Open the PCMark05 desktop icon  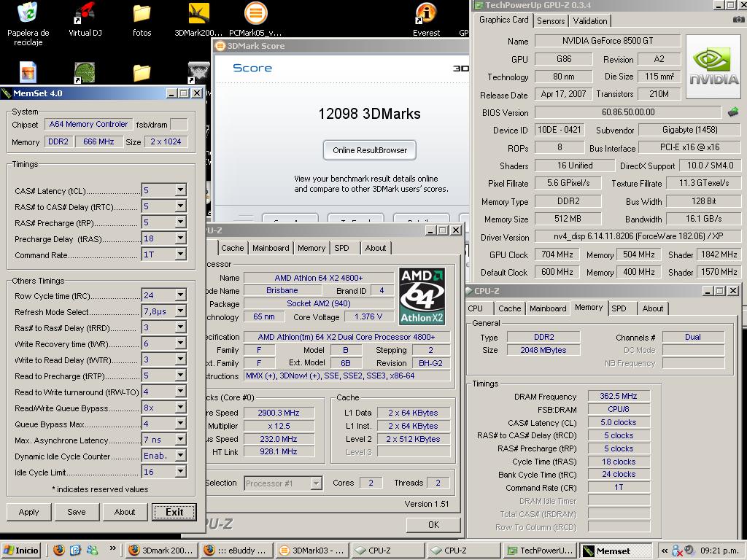[255, 19]
